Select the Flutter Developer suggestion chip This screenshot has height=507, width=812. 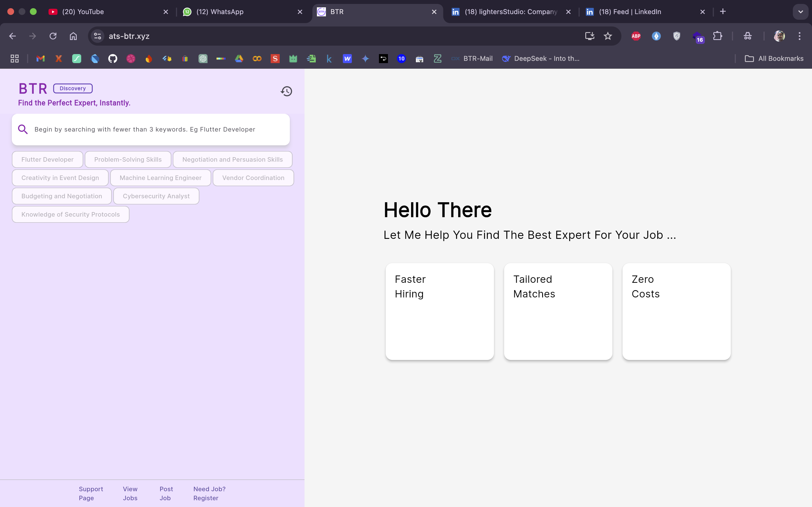[x=47, y=160]
